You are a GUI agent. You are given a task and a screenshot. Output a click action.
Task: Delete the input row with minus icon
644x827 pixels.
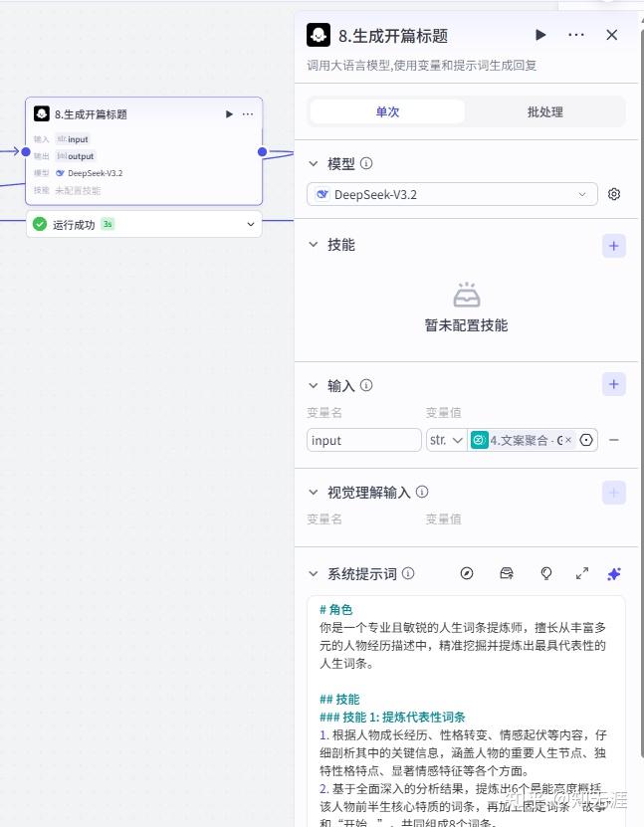pos(614,440)
